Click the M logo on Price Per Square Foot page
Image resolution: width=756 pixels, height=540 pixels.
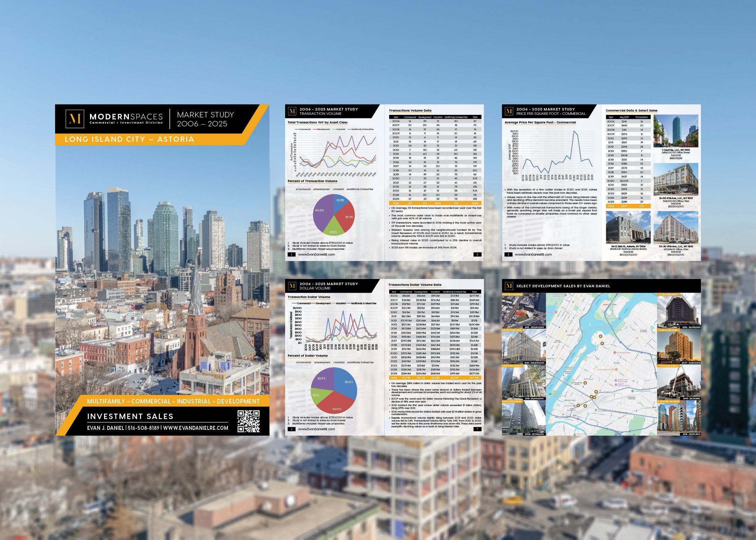pos(509,111)
